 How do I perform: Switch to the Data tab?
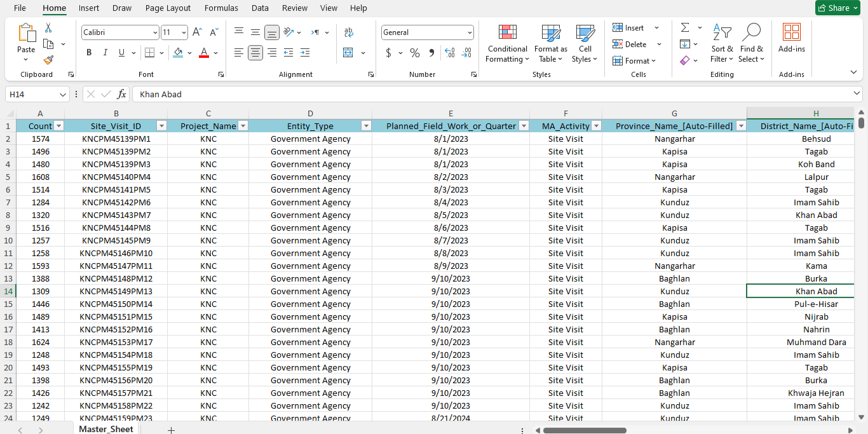(260, 8)
